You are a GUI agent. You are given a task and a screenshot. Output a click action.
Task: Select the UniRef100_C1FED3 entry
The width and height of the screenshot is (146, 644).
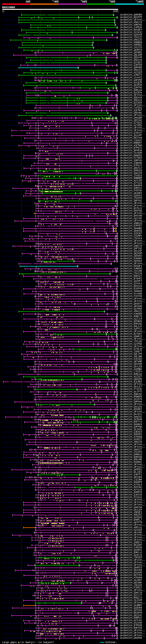coord(131,108)
